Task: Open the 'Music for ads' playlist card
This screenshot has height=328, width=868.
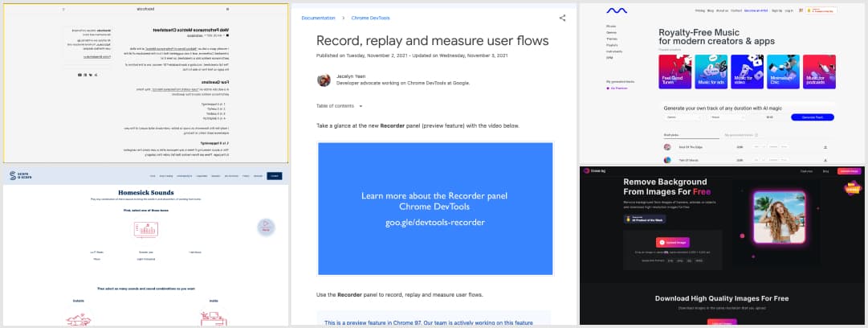Action: point(711,72)
